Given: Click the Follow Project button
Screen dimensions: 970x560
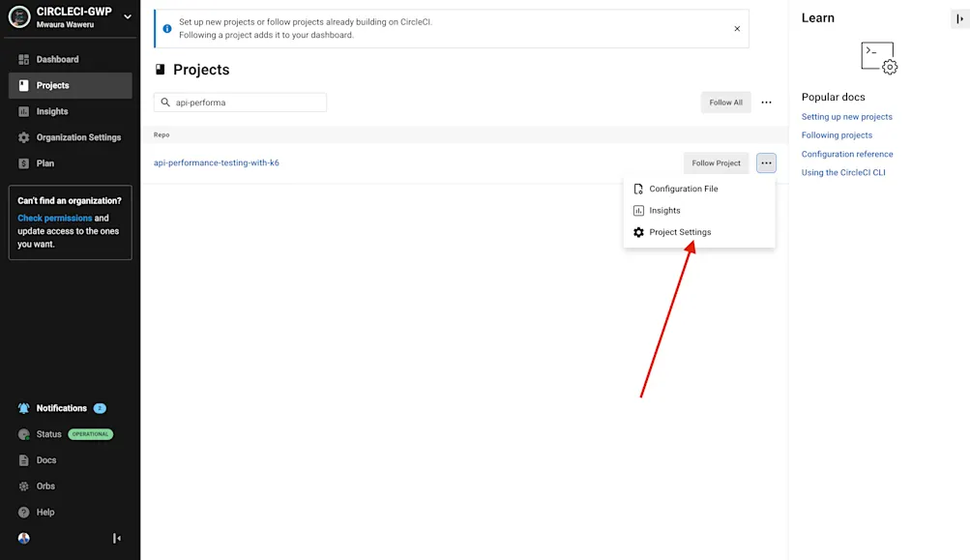Looking at the screenshot, I should tap(716, 163).
